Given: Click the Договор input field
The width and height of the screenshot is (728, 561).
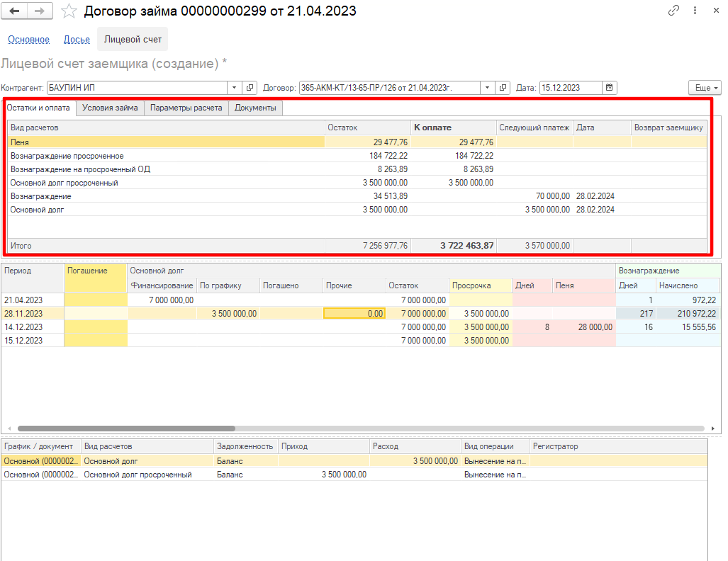Looking at the screenshot, I should click(x=390, y=88).
